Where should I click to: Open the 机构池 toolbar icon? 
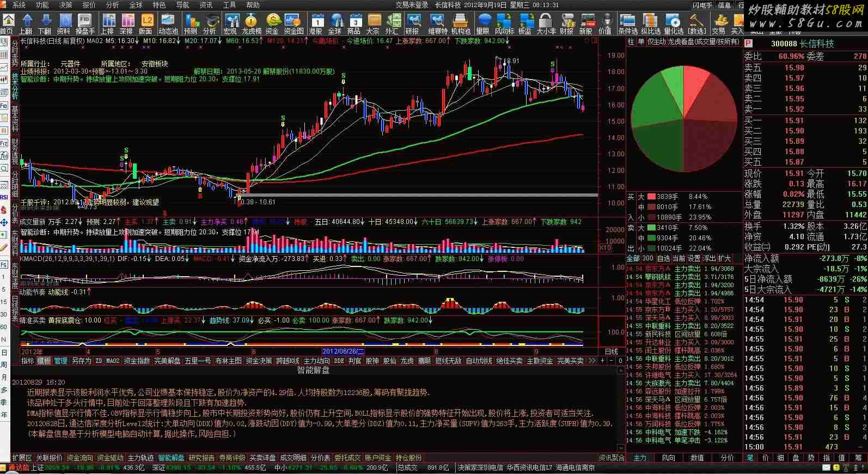click(461, 24)
